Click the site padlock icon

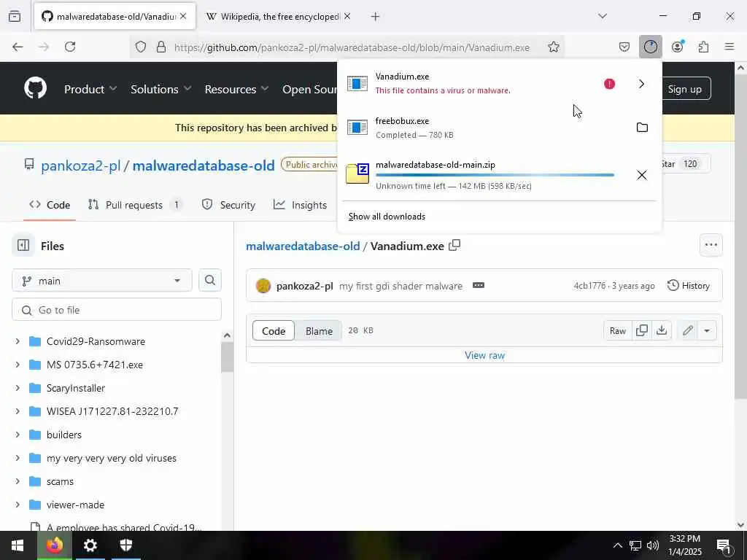click(161, 47)
